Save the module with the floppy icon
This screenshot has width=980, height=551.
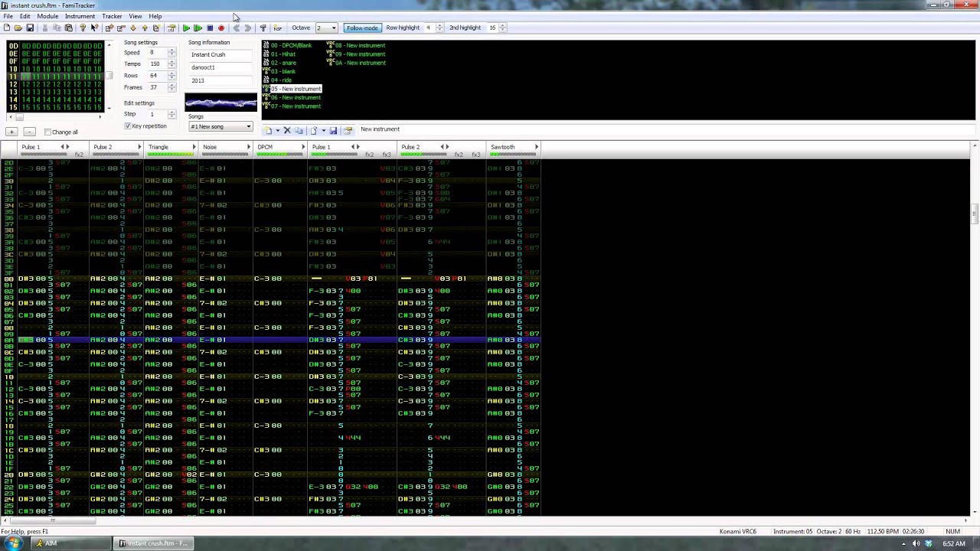(x=30, y=28)
